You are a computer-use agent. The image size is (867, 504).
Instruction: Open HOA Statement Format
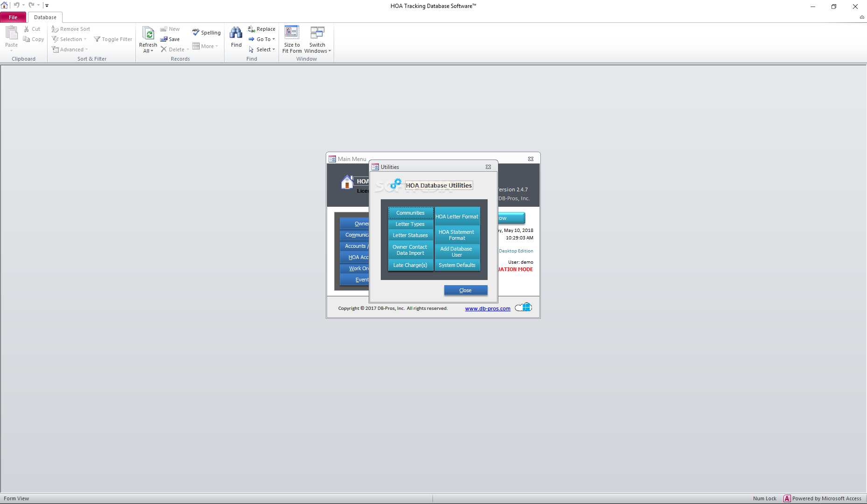[x=457, y=235]
